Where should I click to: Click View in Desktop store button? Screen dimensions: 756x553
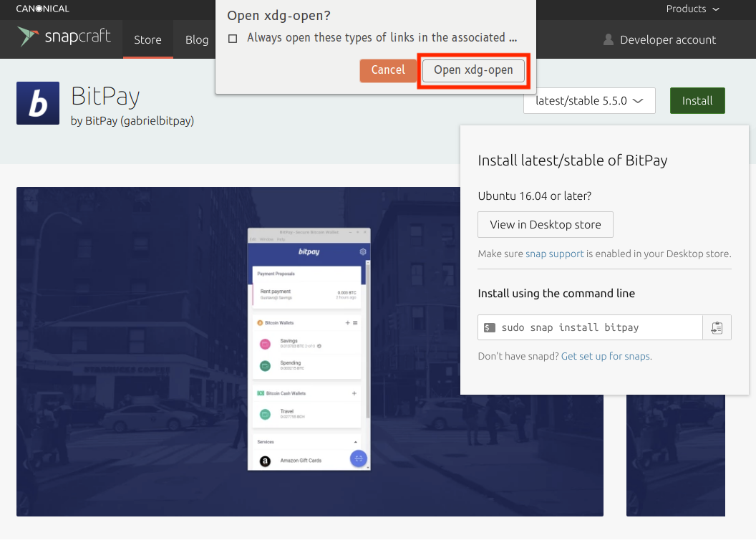click(546, 224)
